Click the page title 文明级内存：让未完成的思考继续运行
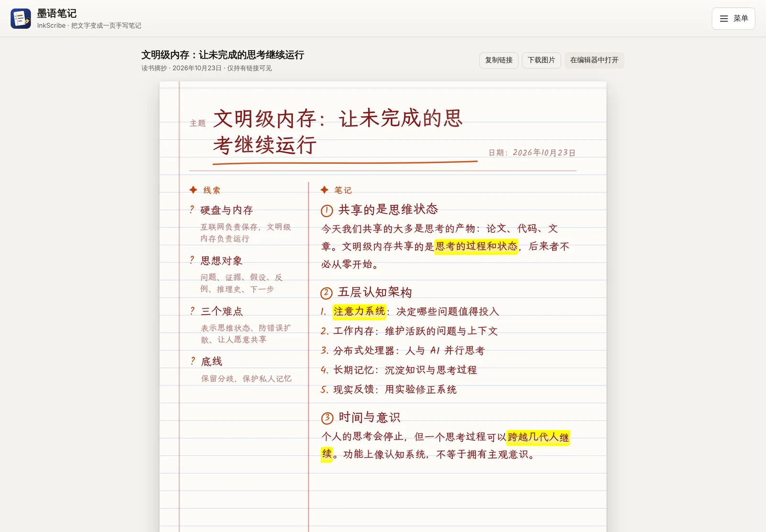This screenshot has height=532, width=766. point(223,55)
